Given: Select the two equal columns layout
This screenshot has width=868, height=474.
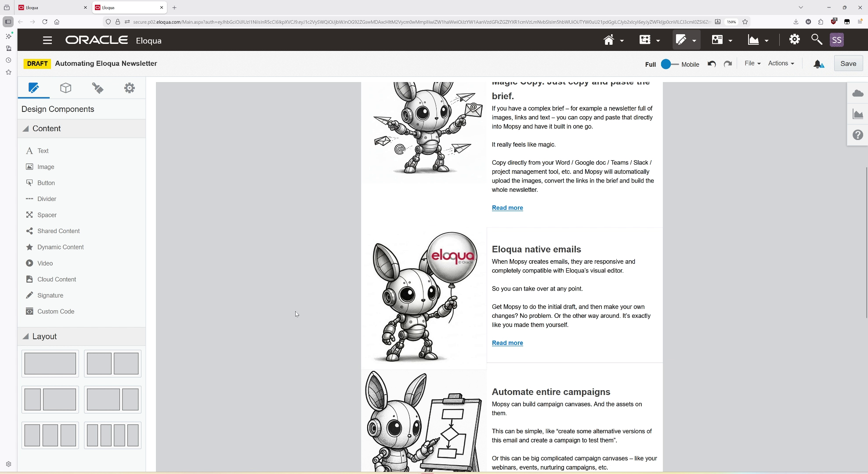Looking at the screenshot, I should [x=112, y=363].
